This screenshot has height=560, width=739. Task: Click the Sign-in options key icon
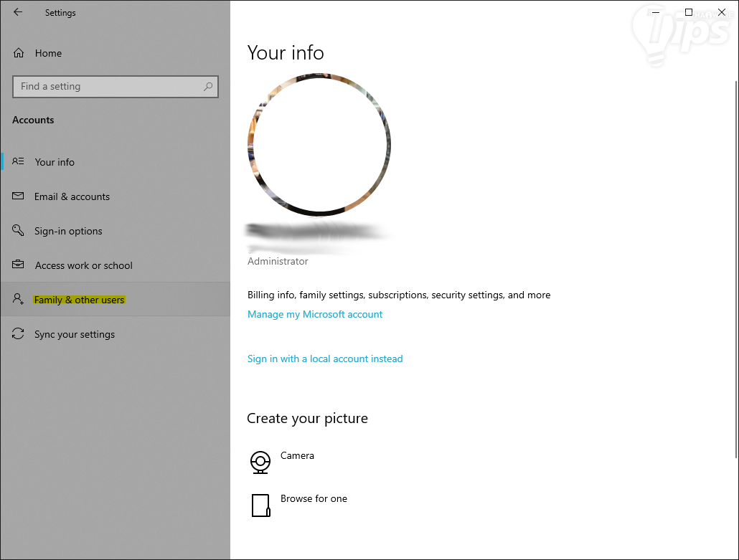click(x=19, y=231)
